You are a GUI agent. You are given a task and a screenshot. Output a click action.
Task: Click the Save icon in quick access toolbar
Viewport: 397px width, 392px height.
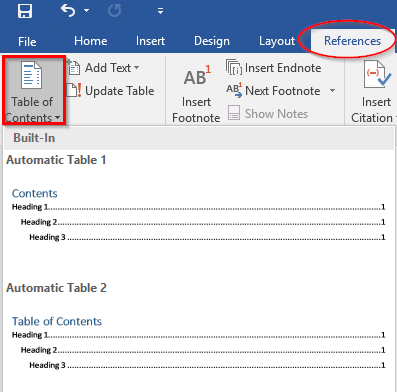click(x=25, y=11)
